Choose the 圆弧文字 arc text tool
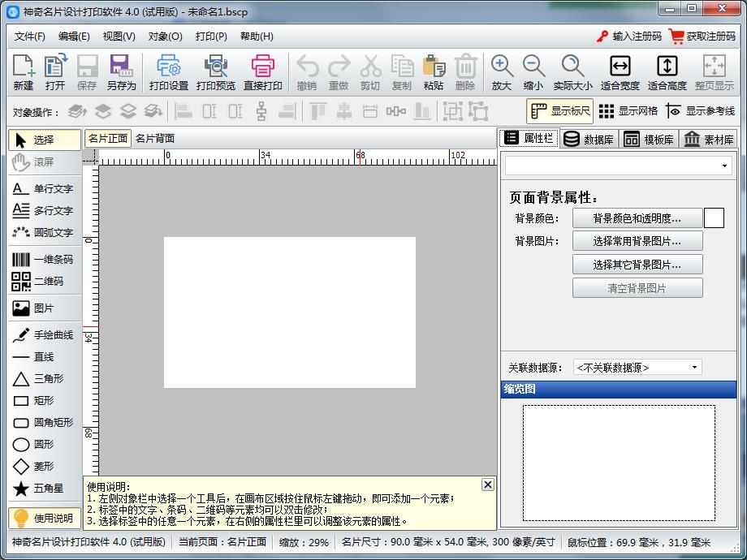Viewport: 747px width, 560px height. pyautogui.click(x=45, y=232)
